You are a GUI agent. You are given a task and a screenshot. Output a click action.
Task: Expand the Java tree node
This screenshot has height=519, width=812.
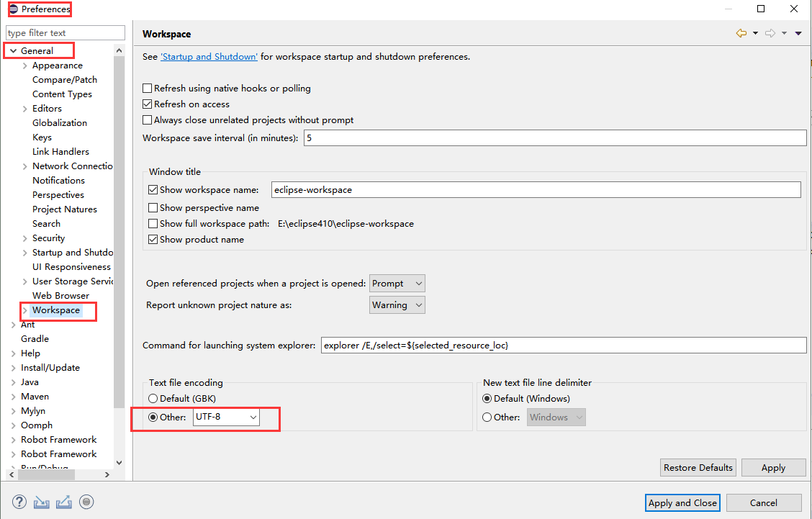14,382
